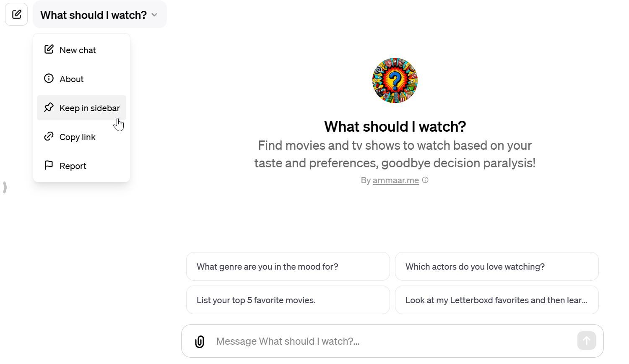
Task: Choose Copy link in the menu
Action: [x=77, y=137]
